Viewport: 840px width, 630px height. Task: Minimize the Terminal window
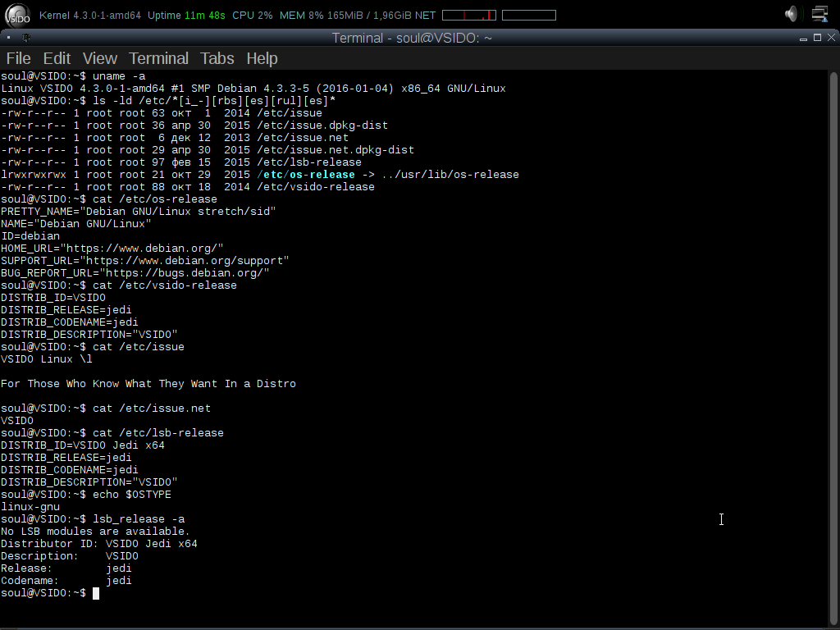tap(803, 38)
